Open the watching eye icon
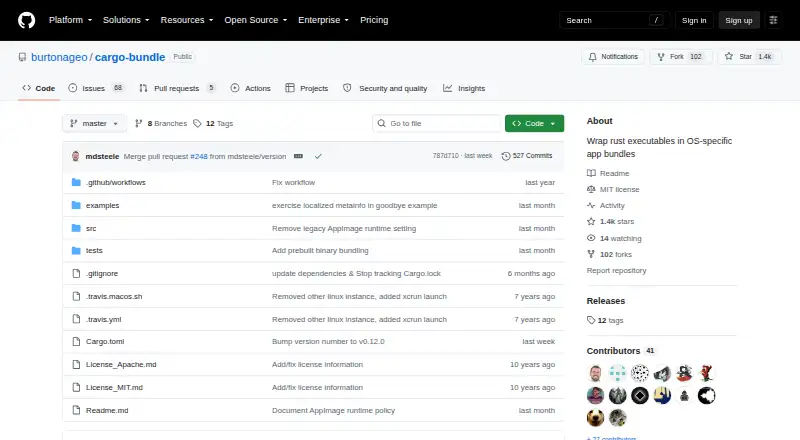The image size is (800, 440). coord(591,238)
